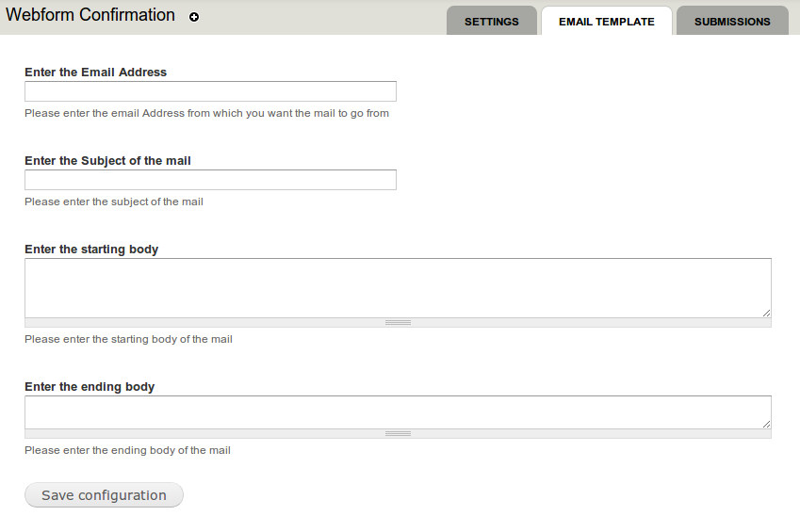
Task: Click the Webform Confirmation page title
Action: (x=90, y=15)
